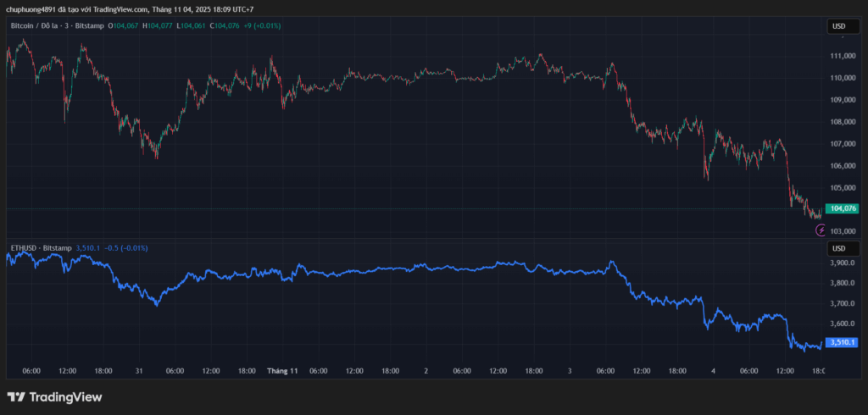Click the purple lightning bolt icon
This screenshot has width=868, height=415.
(820, 230)
